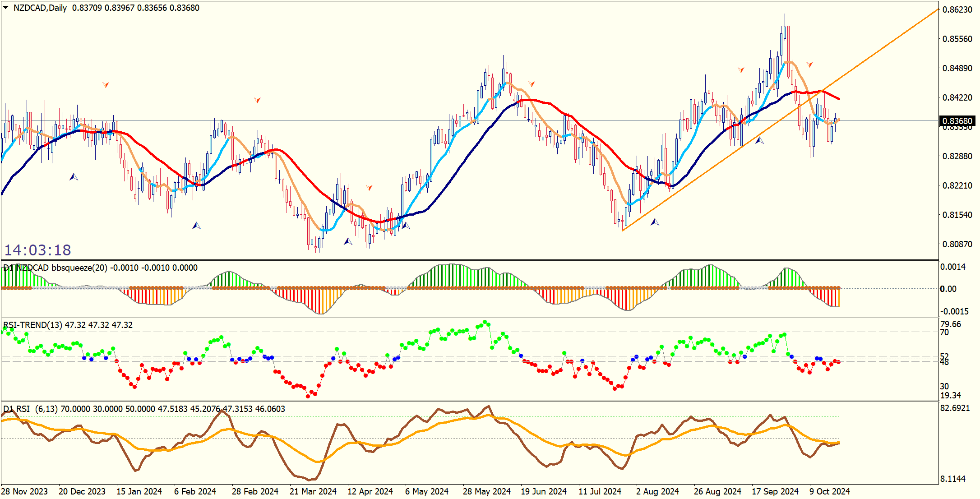Click orange sell arrow above the October 2024 candles
This screenshot has height=499, width=980.
click(809, 65)
